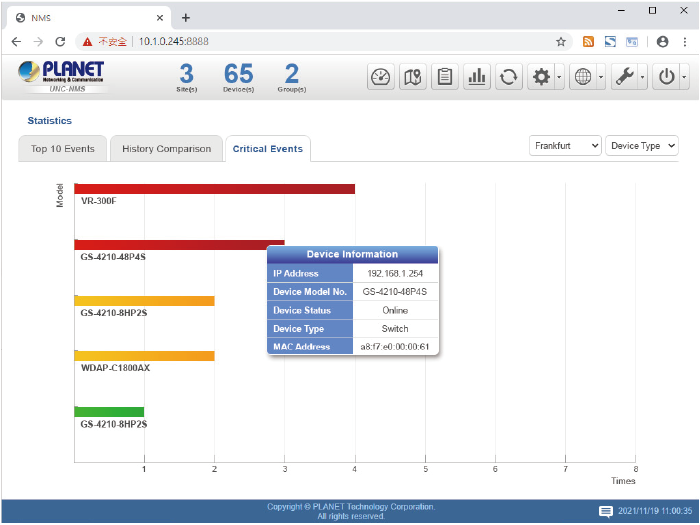Open the Frankfurt site dropdown
This screenshot has width=700, height=525.
565,146
